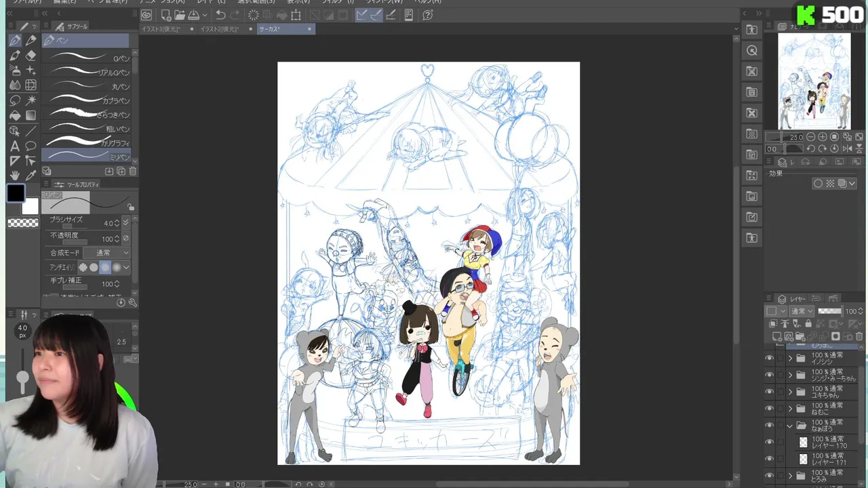
Task: Open the save icon dropdown arrow
Action: point(204,15)
